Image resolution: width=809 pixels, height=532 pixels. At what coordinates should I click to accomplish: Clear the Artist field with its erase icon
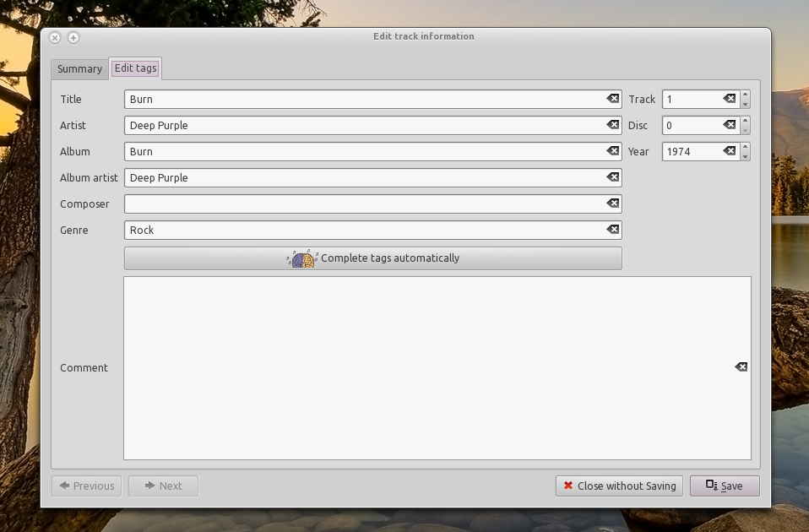(612, 125)
